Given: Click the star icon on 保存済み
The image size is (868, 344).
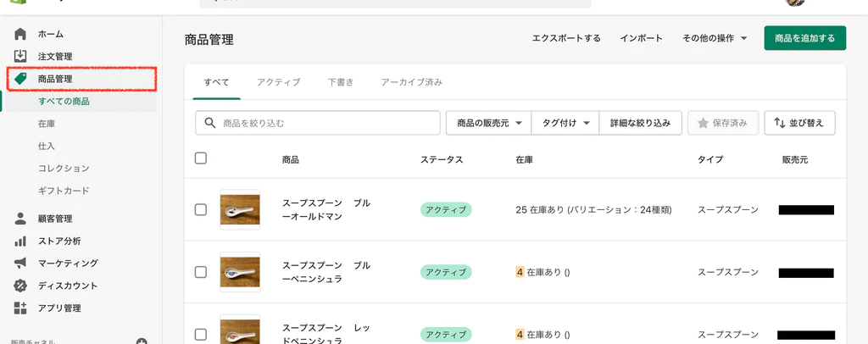Looking at the screenshot, I should [703, 123].
